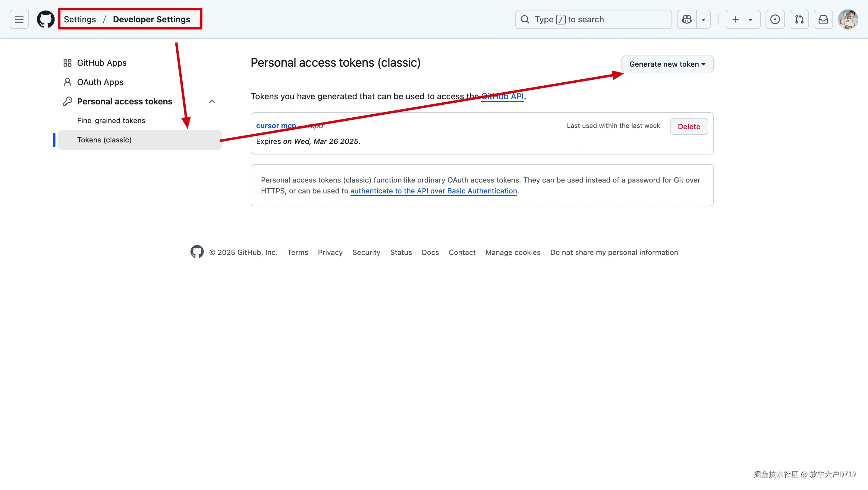Viewport: 868px width, 490px height.
Task: Collapse the Personal access tokens section
Action: pyautogui.click(x=212, y=101)
